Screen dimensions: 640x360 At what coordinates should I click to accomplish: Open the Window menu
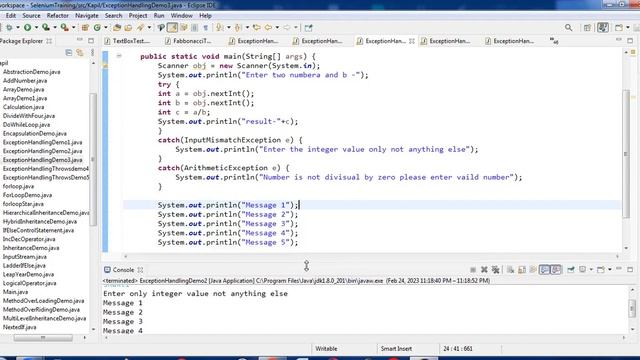coord(181,16)
